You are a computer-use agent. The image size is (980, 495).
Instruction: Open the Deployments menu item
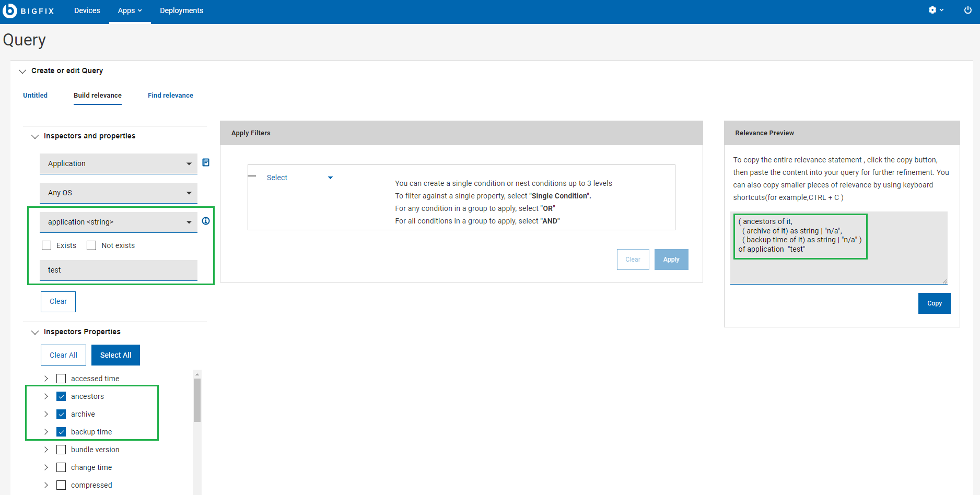tap(181, 10)
